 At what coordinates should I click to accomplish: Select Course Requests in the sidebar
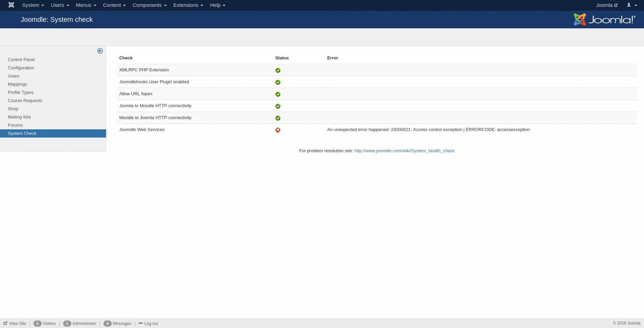25,100
